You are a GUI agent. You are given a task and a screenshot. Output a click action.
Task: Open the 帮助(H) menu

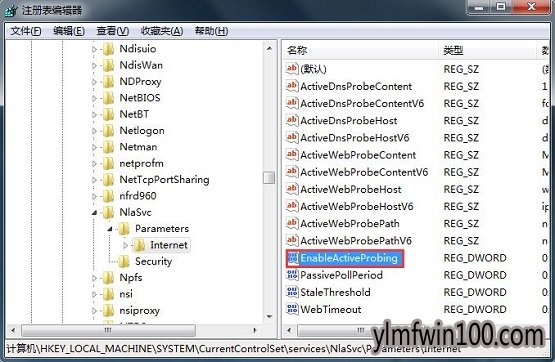tap(211, 31)
